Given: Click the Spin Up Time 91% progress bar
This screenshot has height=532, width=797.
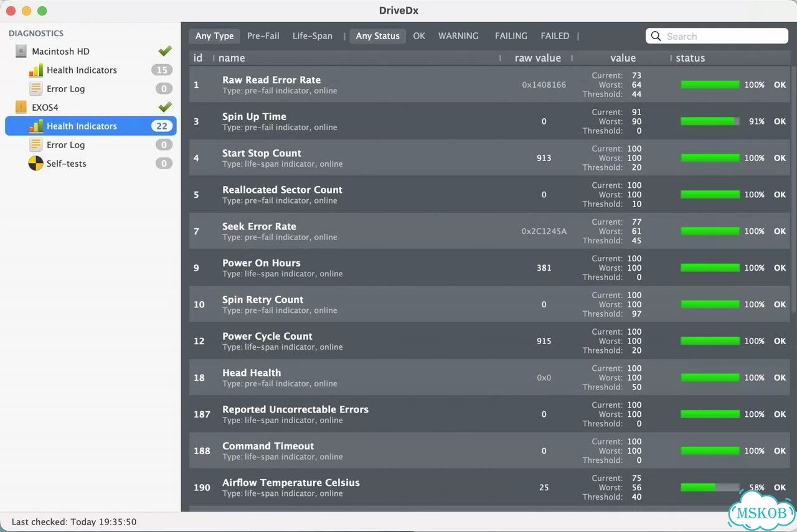Looking at the screenshot, I should [x=710, y=121].
